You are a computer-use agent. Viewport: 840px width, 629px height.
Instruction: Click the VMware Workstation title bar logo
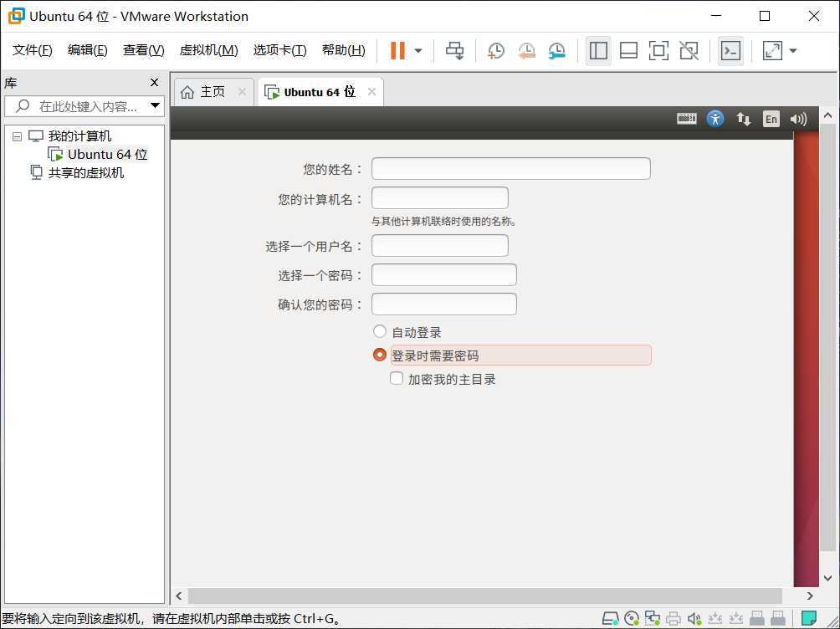click(16, 16)
